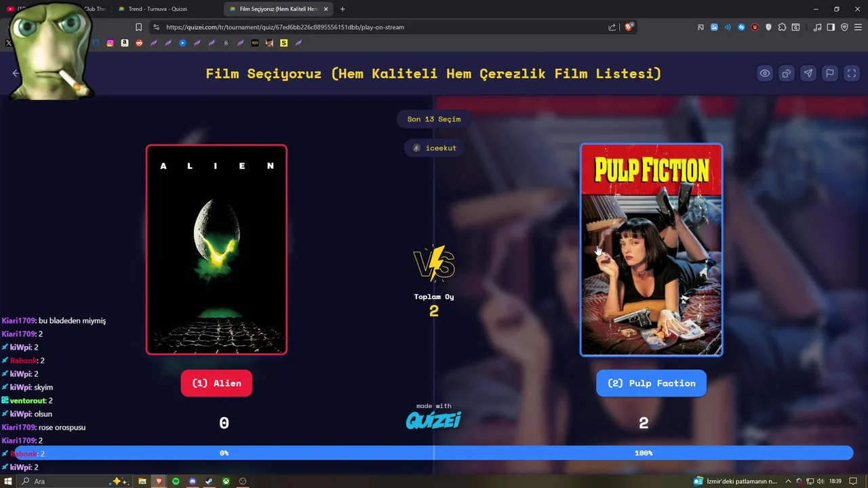The width and height of the screenshot is (868, 488).
Task: Click the sound waves extension icon
Action: (x=728, y=27)
